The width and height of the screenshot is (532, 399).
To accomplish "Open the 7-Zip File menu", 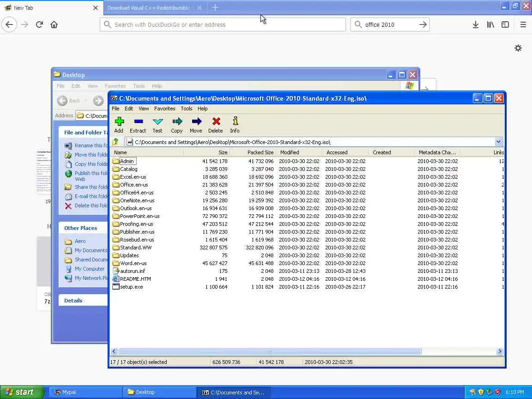I will (x=115, y=109).
